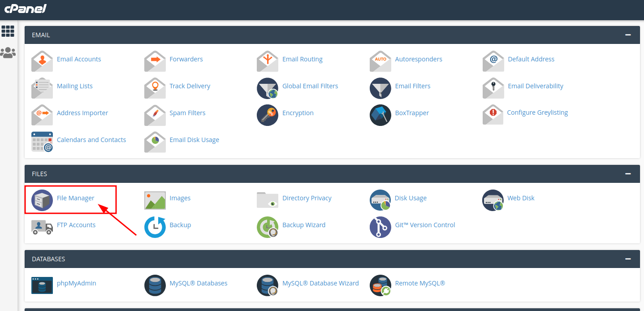The image size is (644, 311).
Task: Open the FTP Accounts link
Action: 76,225
